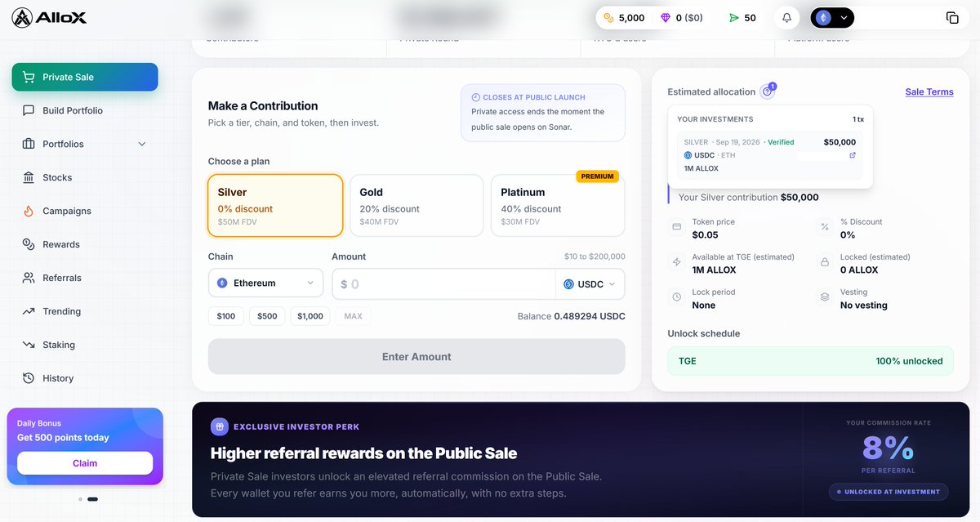The image size is (980, 522).
Task: Open the Ethereum network selector in header
Action: pyautogui.click(x=832, y=17)
